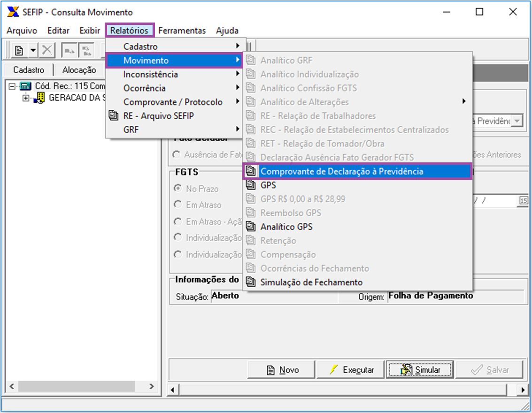Select the Em Atraso - Ação radio button
532x413 pixels.
pos(177,222)
